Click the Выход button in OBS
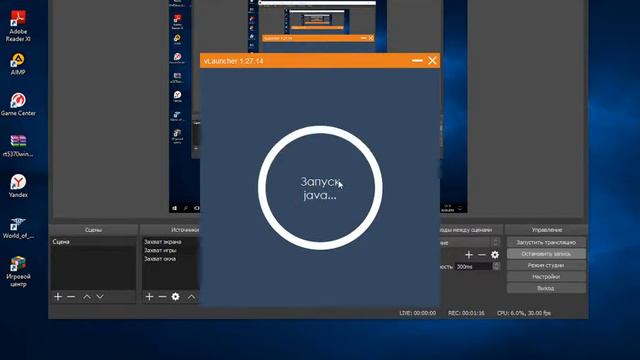 pyautogui.click(x=546, y=288)
